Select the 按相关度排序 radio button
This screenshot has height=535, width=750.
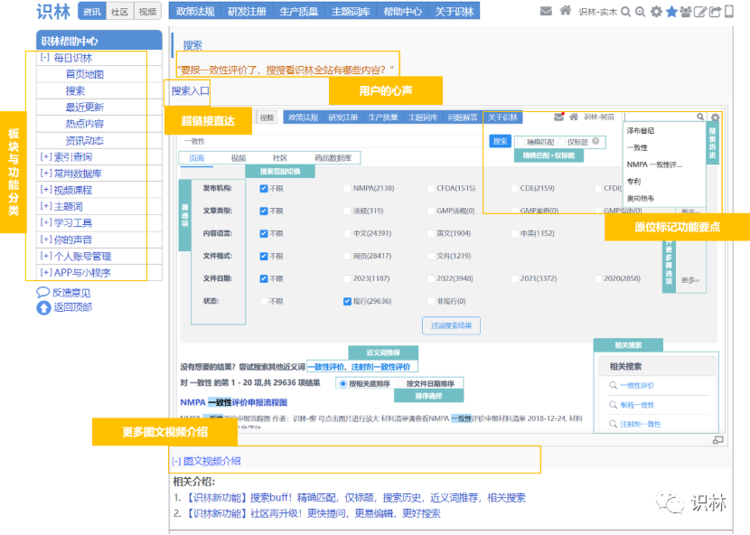click(x=342, y=383)
